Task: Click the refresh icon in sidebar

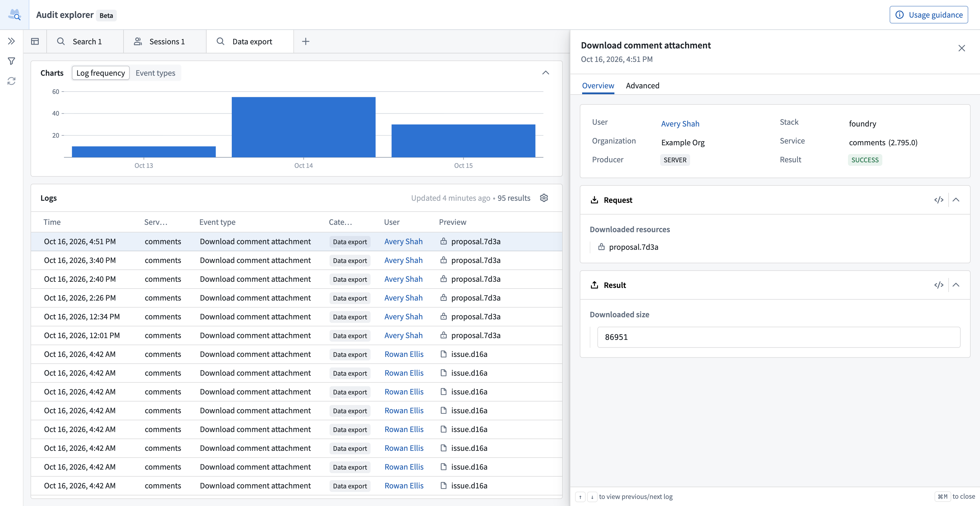Action: tap(11, 81)
